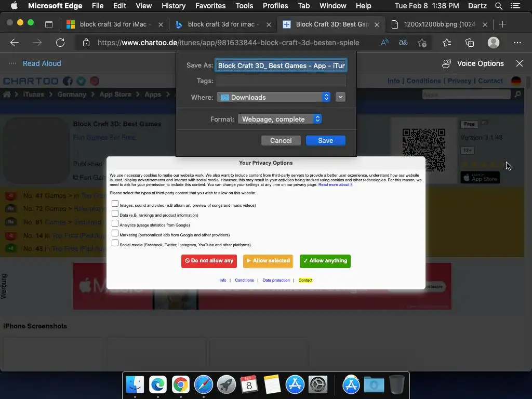Click the address bar URL
This screenshot has width=532, height=399.
point(228,43)
